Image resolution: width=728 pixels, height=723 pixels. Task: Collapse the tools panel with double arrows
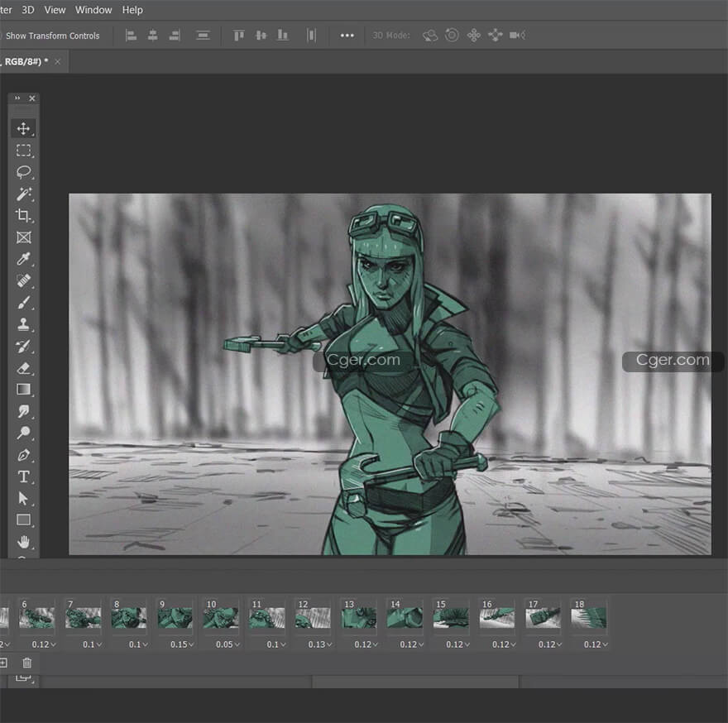[17, 98]
